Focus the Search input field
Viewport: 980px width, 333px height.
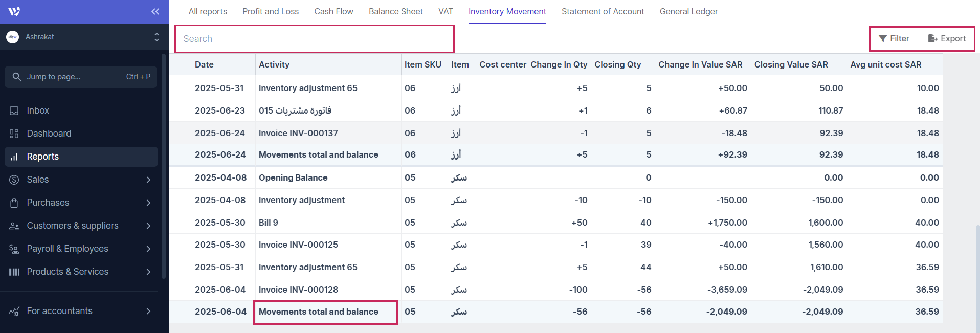314,39
